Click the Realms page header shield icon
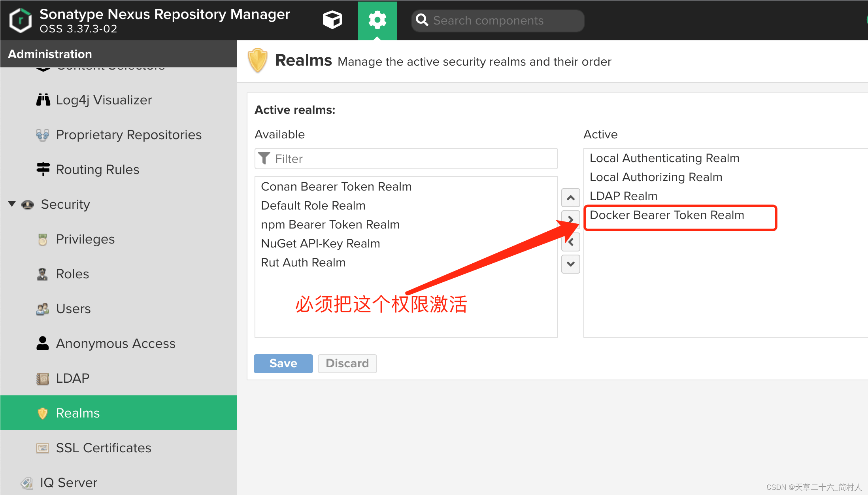The image size is (868, 495). click(258, 60)
